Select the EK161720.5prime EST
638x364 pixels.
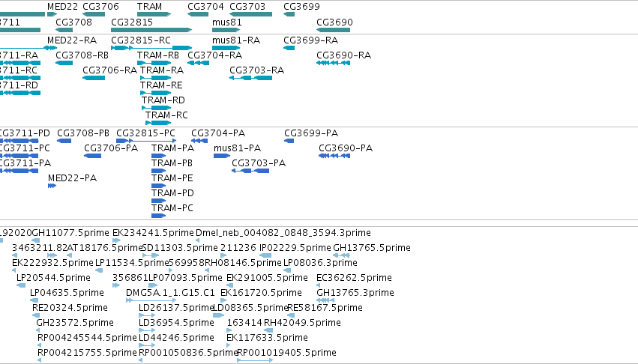click(x=223, y=300)
